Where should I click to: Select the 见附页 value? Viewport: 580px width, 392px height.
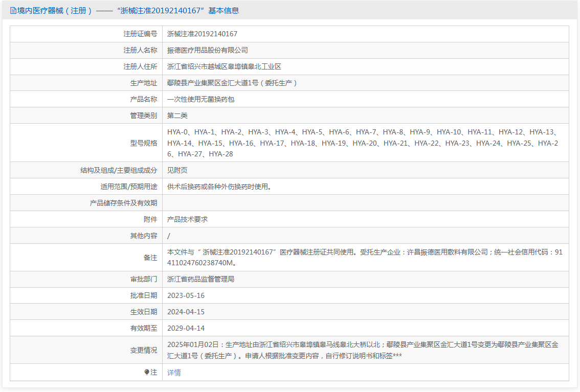coord(177,170)
